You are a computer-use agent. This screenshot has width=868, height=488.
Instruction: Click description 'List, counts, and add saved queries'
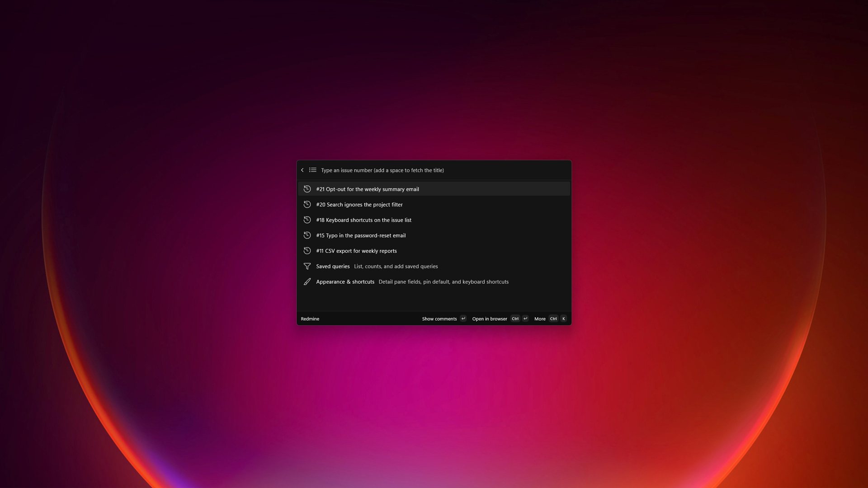click(x=396, y=266)
